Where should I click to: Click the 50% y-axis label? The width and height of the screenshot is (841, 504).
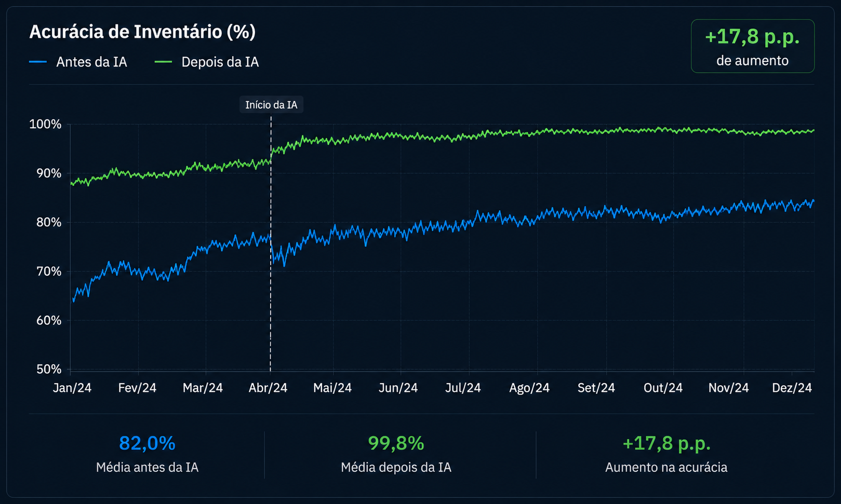pyautogui.click(x=49, y=370)
